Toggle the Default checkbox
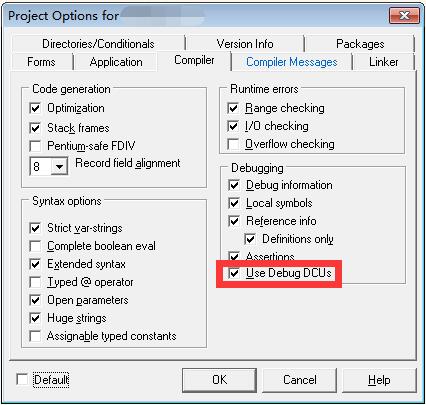 [22, 379]
